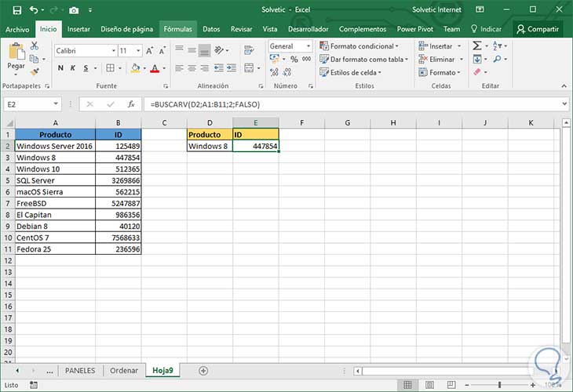Align text to the top

coord(179,49)
